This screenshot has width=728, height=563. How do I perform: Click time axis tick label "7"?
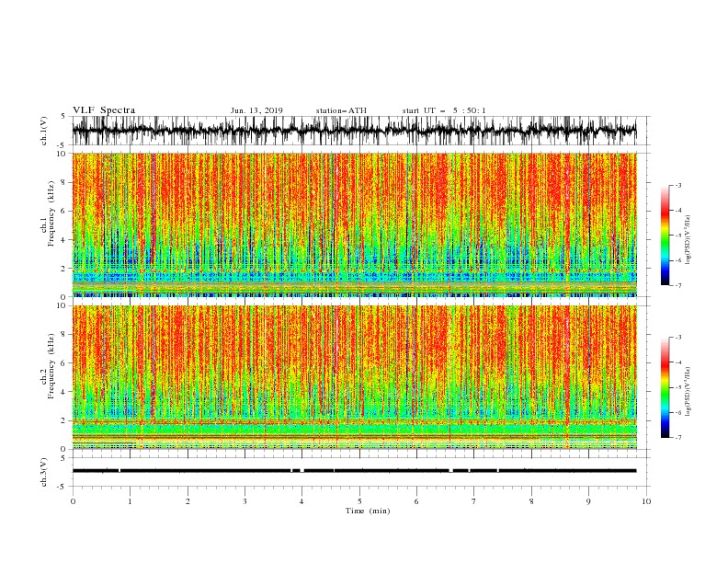[474, 501]
